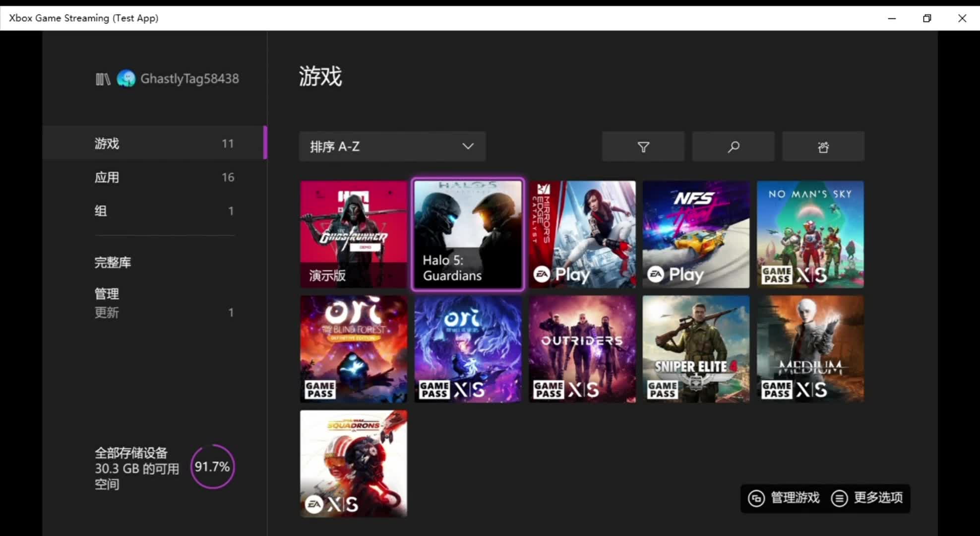Click the 管理游戏 button
The height and width of the screenshot is (536, 980).
[784, 498]
